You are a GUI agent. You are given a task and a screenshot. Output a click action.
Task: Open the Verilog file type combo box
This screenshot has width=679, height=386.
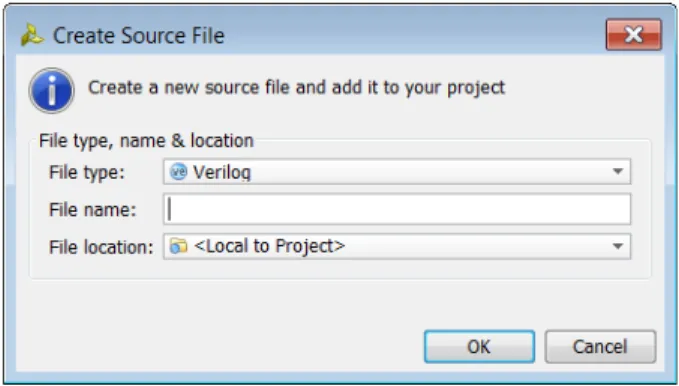[397, 172]
